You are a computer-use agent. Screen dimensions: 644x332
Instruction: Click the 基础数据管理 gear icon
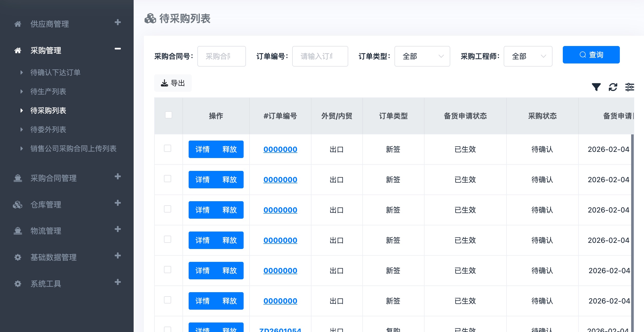(x=18, y=257)
